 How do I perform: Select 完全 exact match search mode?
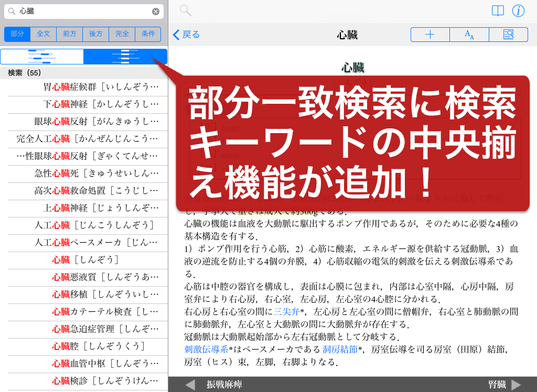[x=122, y=34]
